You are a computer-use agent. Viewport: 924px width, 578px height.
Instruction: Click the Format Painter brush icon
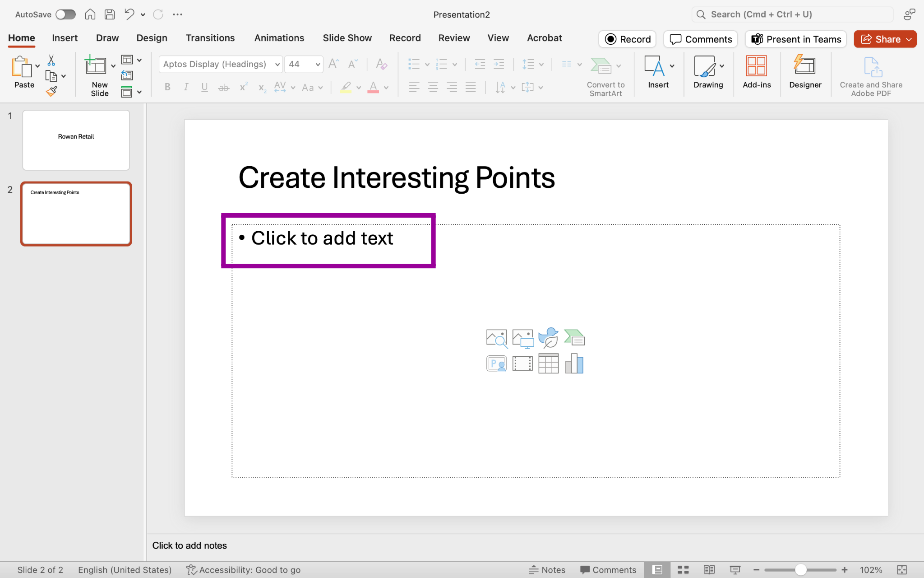(51, 92)
